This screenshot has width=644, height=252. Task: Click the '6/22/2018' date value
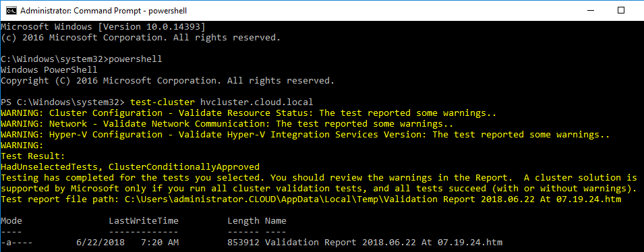click(100, 243)
